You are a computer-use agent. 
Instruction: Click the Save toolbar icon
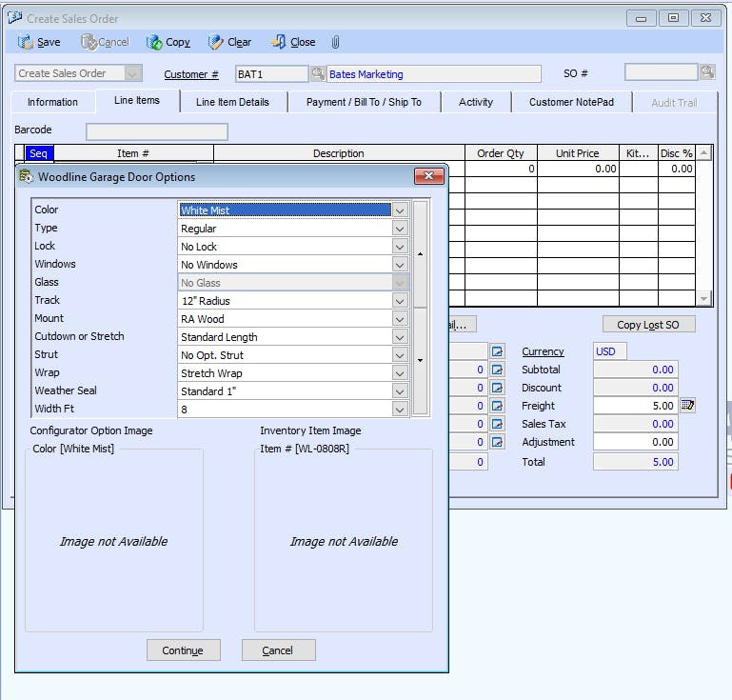[25, 42]
